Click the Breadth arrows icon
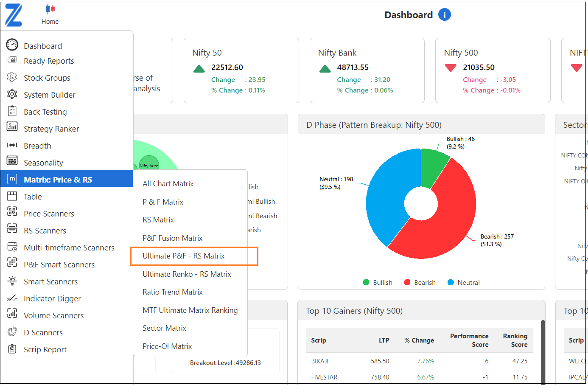This screenshot has width=588, height=385. [x=12, y=145]
